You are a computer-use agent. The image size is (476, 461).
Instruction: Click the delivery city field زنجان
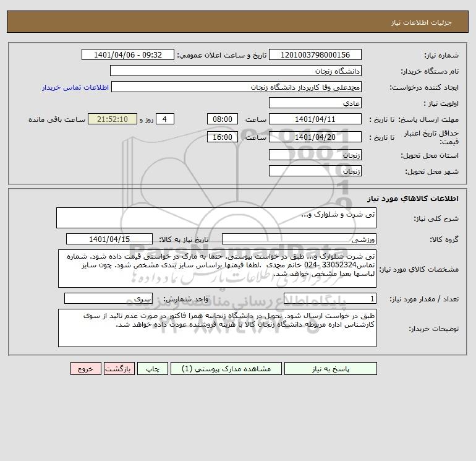[x=315, y=171]
